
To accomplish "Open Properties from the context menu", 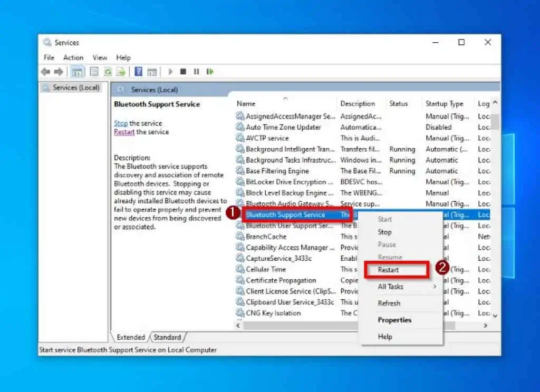I will (401, 320).
